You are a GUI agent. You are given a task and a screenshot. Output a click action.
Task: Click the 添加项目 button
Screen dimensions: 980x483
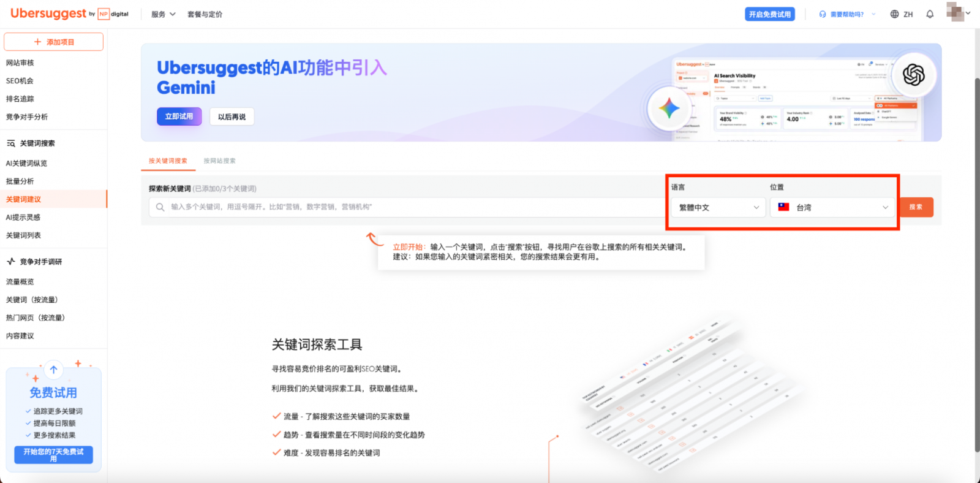pos(53,42)
